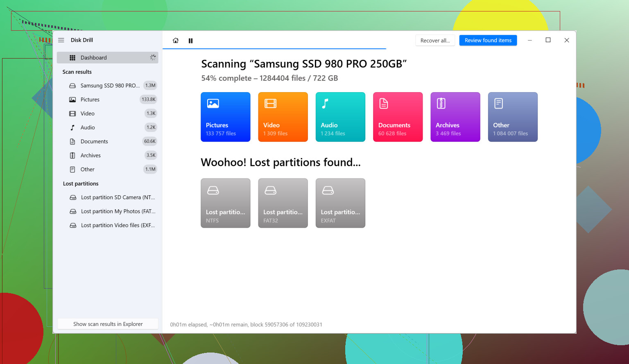Click the film strip icon on Video card

click(x=270, y=104)
